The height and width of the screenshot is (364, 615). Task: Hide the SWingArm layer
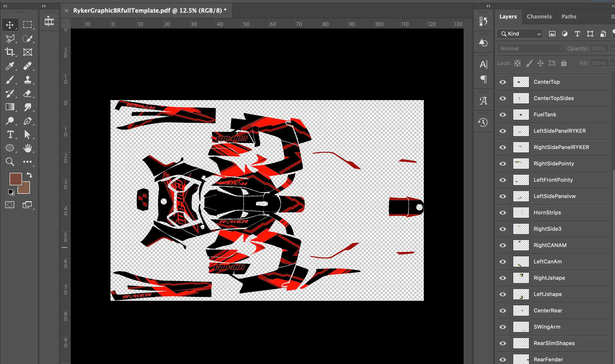point(503,327)
